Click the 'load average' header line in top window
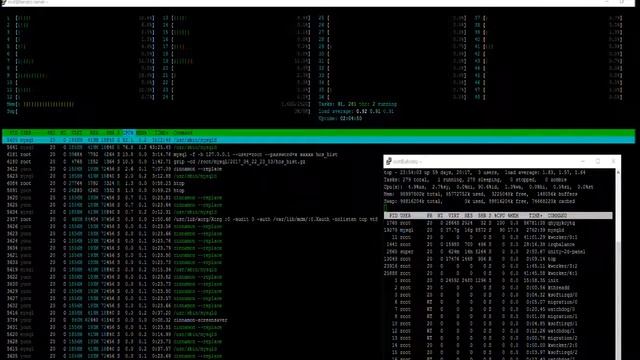This screenshot has width=640, height=360. pos(485,172)
